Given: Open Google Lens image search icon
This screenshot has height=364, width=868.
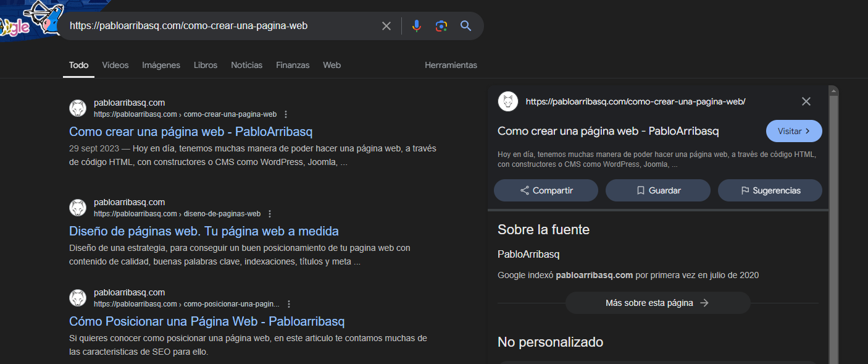Looking at the screenshot, I should (x=441, y=26).
